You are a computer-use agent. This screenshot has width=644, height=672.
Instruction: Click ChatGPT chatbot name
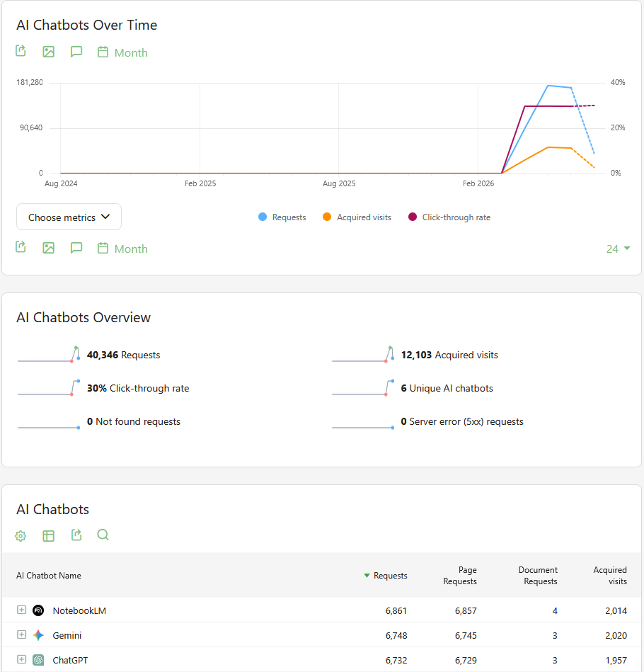tap(70, 661)
